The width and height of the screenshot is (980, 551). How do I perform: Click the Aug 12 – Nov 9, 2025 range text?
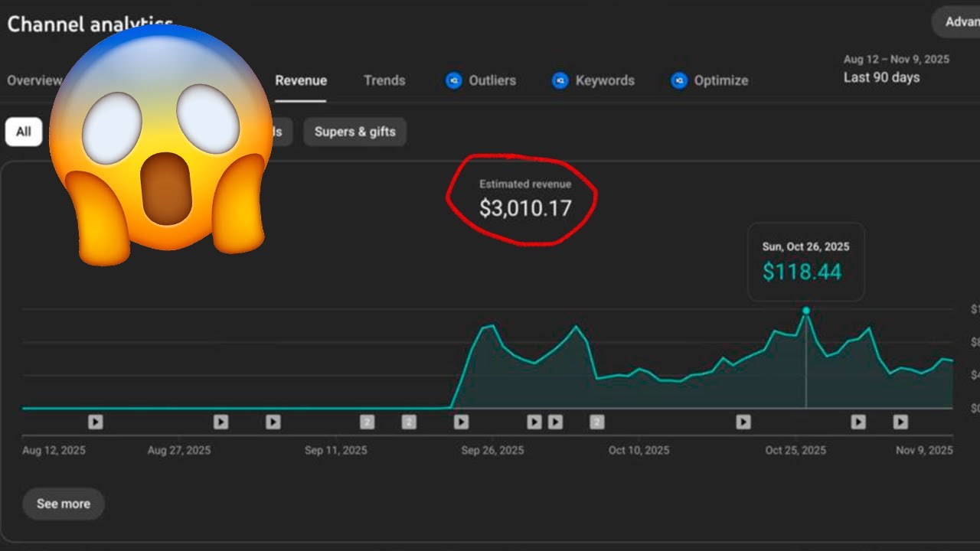897,59
